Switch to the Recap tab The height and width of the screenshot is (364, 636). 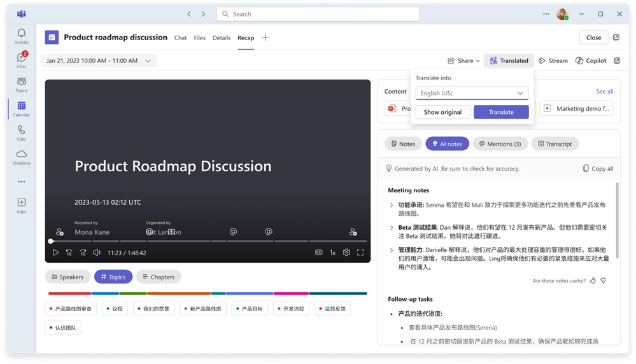(x=246, y=38)
